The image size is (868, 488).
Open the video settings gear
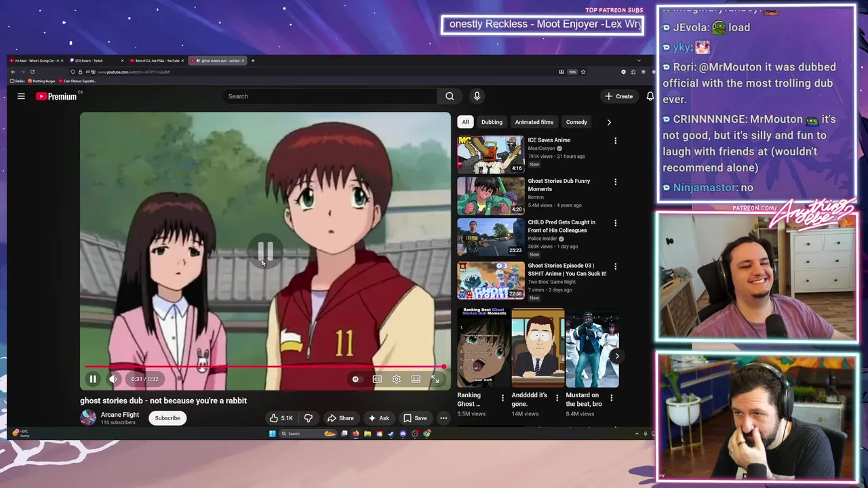pos(397,379)
